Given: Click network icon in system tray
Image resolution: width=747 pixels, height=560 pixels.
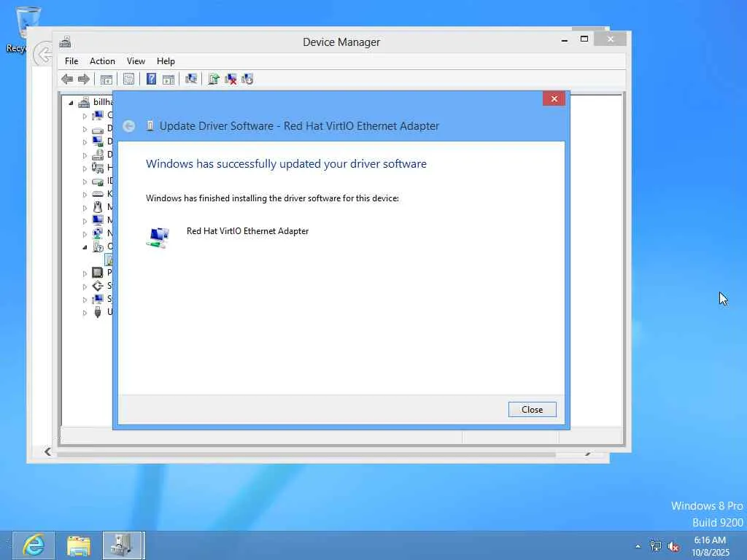Looking at the screenshot, I should coord(656,546).
